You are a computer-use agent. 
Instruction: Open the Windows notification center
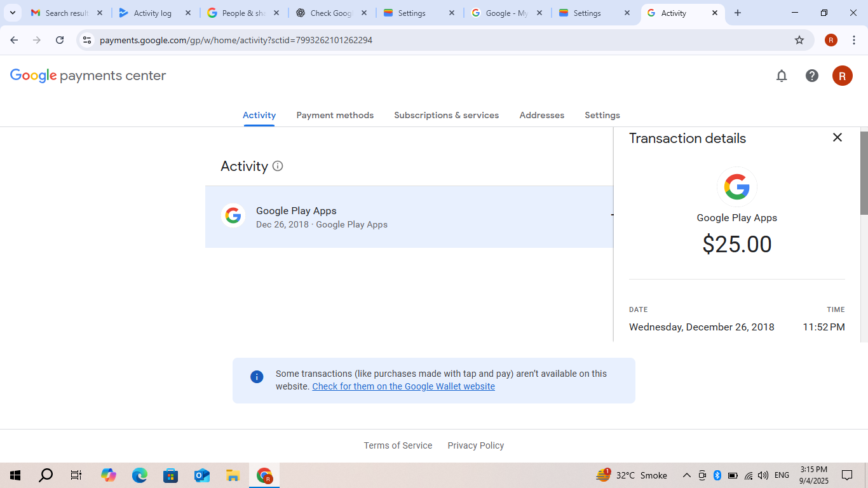(x=847, y=475)
